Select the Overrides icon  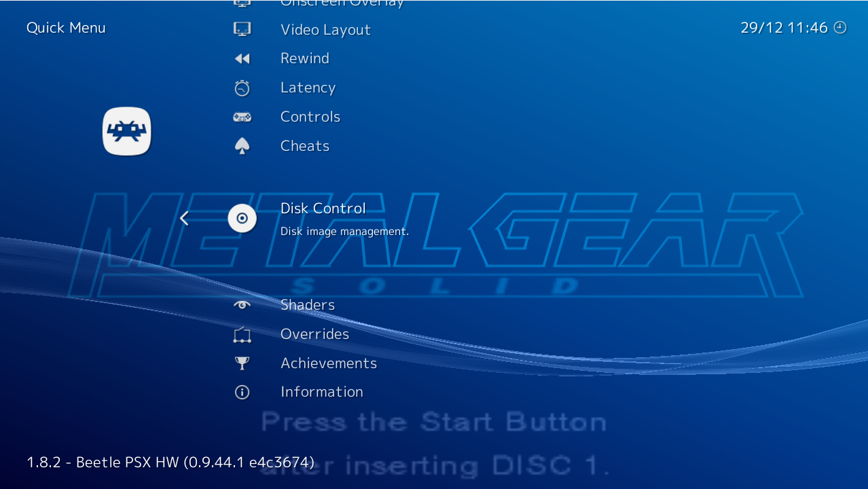click(x=242, y=334)
